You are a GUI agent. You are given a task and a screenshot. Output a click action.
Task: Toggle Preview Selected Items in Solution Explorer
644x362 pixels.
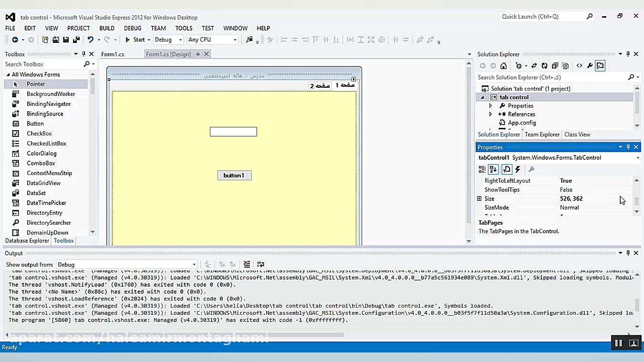pyautogui.click(x=600, y=66)
